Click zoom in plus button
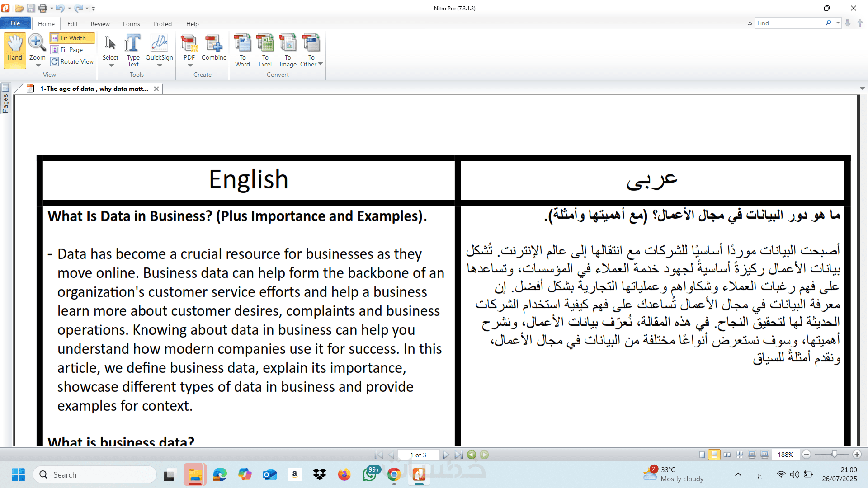The width and height of the screenshot is (868, 488). (x=857, y=455)
